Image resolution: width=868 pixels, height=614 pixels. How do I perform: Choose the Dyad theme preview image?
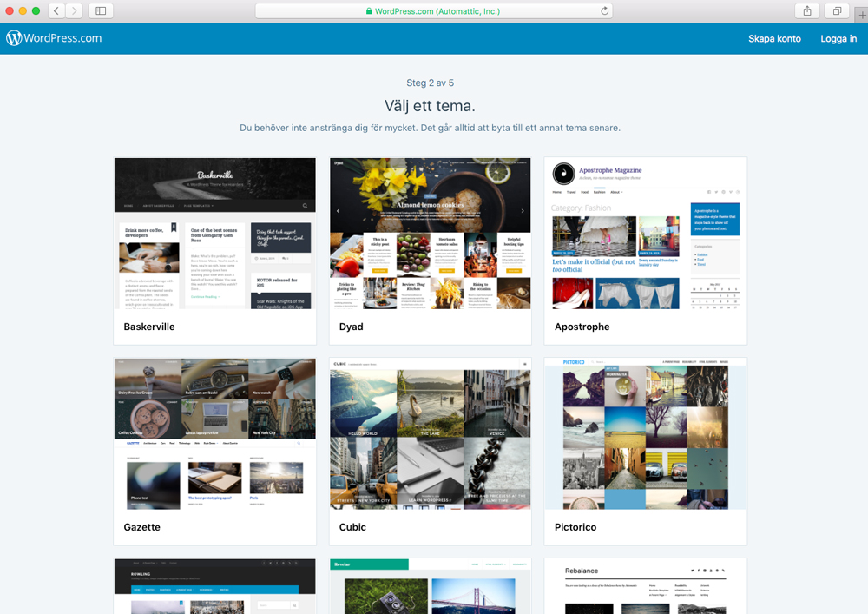click(x=431, y=234)
